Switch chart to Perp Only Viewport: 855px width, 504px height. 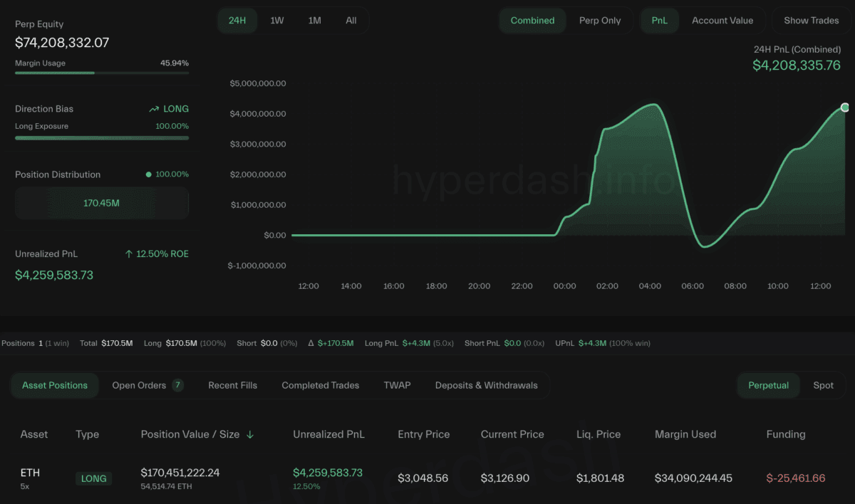(599, 21)
